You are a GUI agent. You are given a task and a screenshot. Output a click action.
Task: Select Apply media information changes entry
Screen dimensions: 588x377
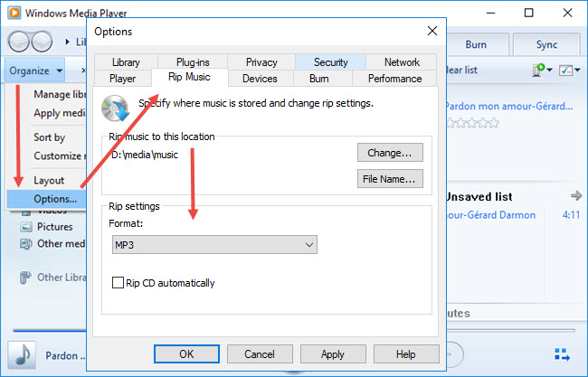(47, 113)
